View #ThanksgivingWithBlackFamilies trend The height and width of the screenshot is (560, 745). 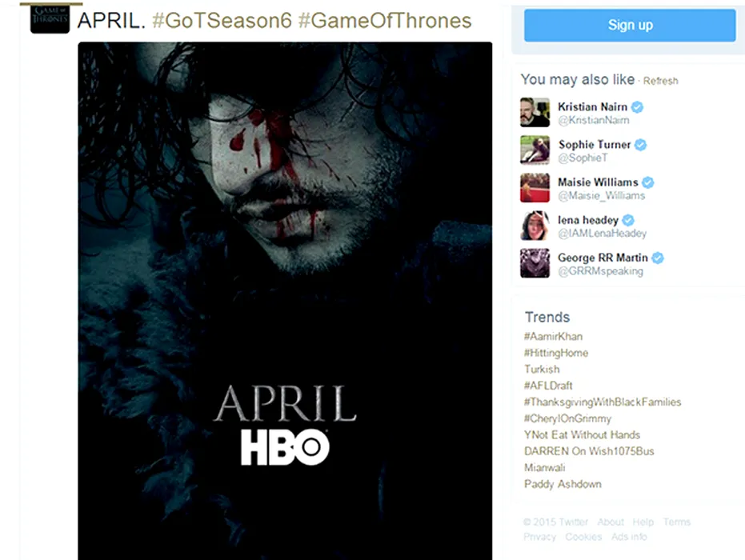pyautogui.click(x=603, y=402)
